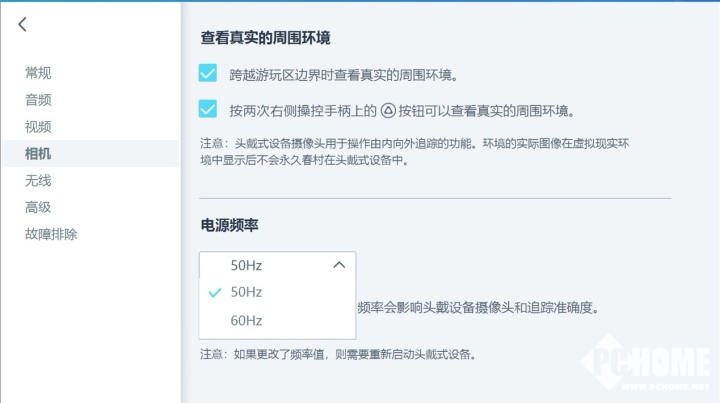720x403 pixels.
Task: Open 故障排除 troubleshooting section
Action: point(51,234)
